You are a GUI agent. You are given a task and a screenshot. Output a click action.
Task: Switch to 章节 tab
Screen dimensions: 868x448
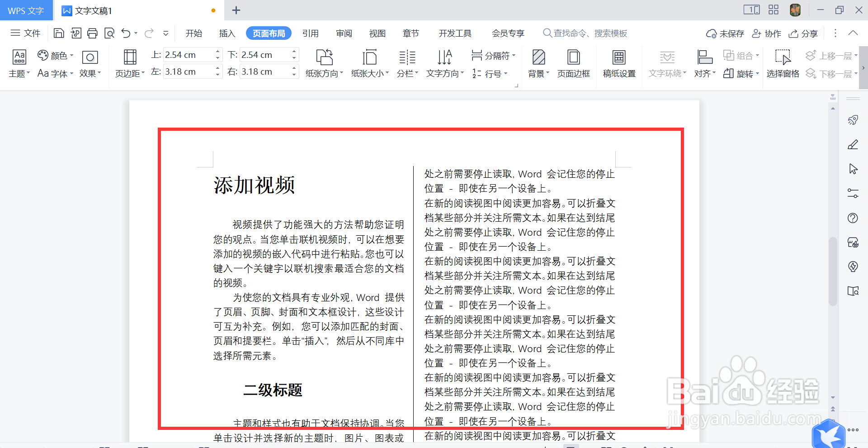tap(411, 33)
